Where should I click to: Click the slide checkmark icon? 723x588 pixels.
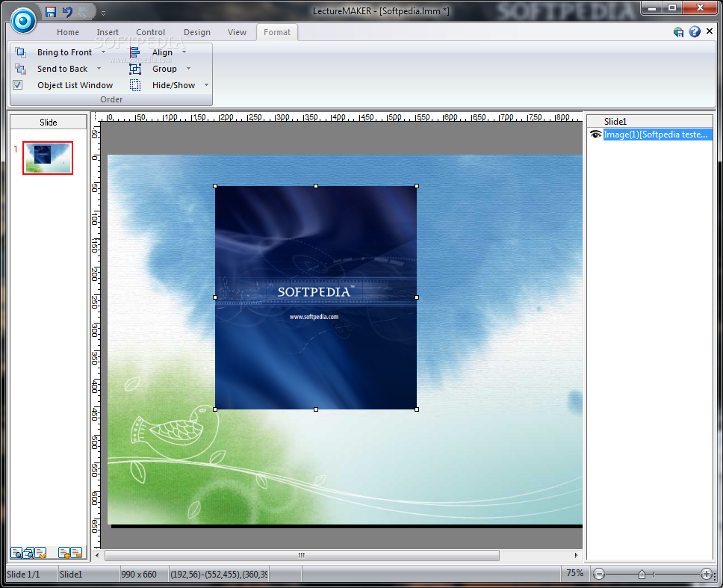tap(41, 552)
